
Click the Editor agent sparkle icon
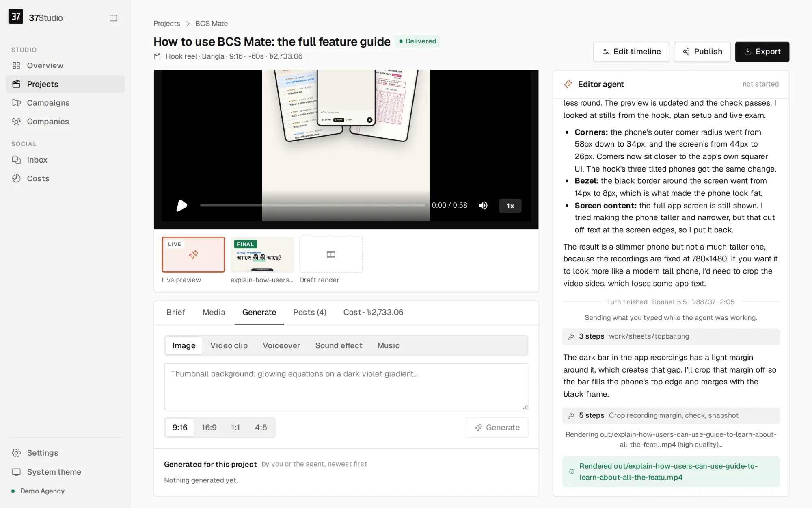[x=568, y=84]
